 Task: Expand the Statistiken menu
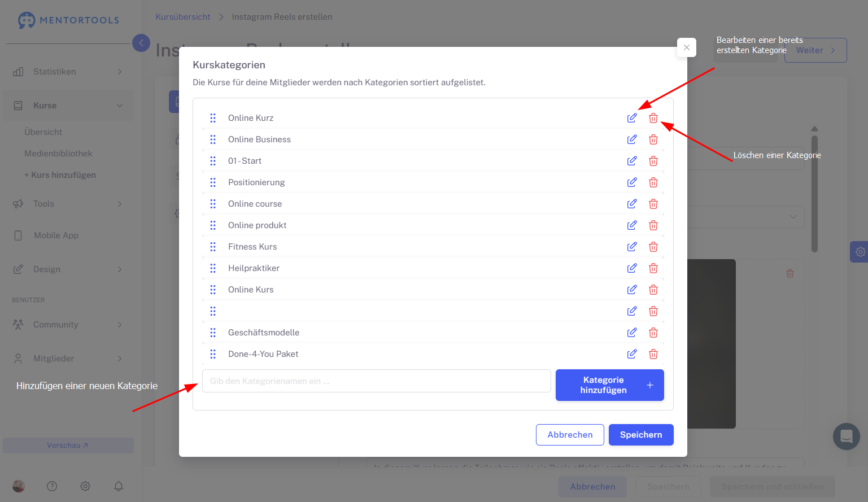click(68, 72)
